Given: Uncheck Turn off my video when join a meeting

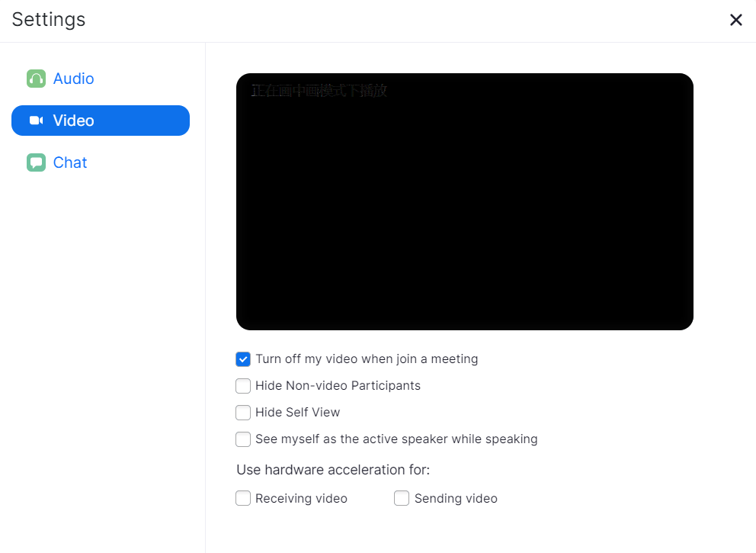Looking at the screenshot, I should click(243, 359).
